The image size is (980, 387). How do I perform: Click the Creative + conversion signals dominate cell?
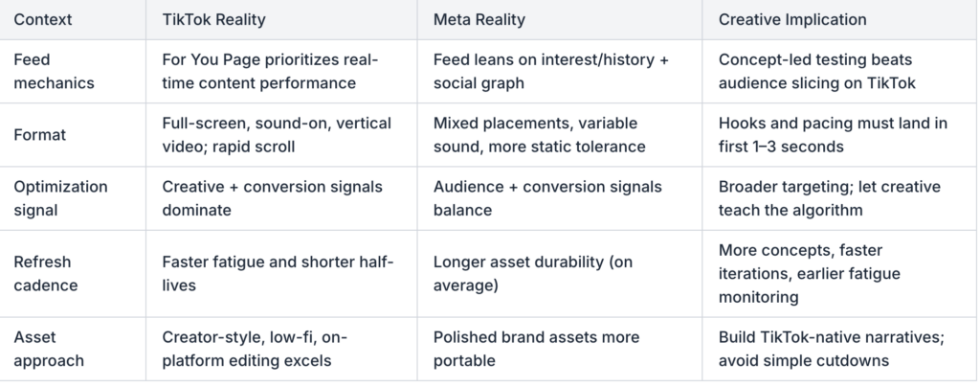click(x=281, y=198)
